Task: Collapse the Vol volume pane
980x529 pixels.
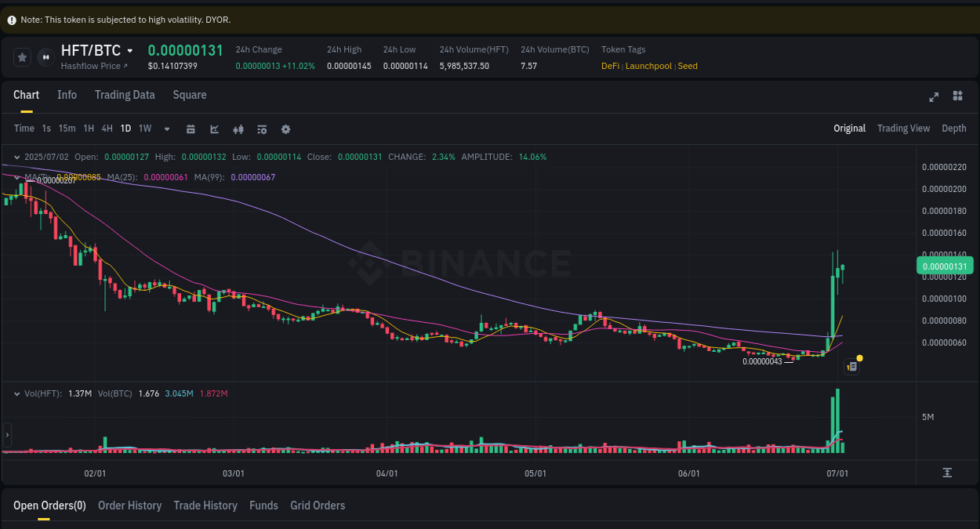Action: tap(17, 393)
